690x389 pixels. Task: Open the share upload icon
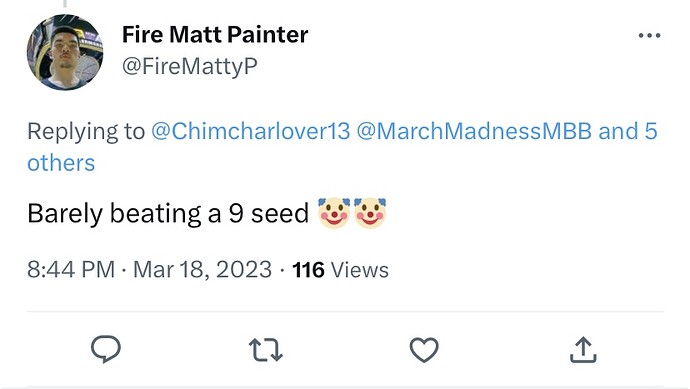(x=583, y=349)
